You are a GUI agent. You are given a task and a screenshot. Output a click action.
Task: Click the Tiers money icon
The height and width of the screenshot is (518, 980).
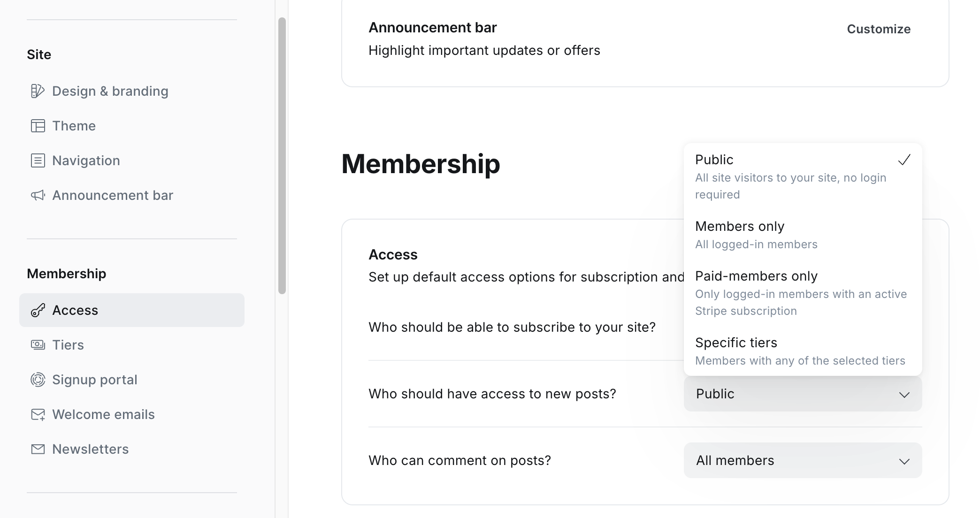point(38,345)
